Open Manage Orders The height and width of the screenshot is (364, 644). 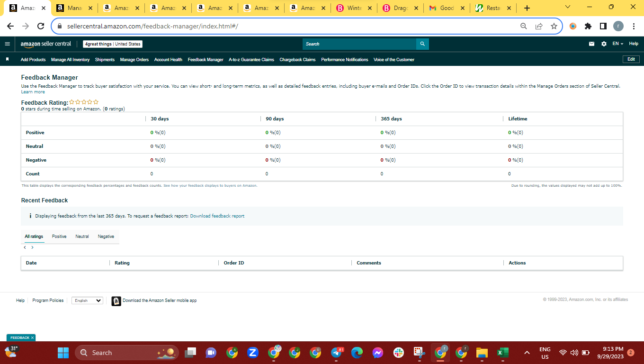(134, 60)
